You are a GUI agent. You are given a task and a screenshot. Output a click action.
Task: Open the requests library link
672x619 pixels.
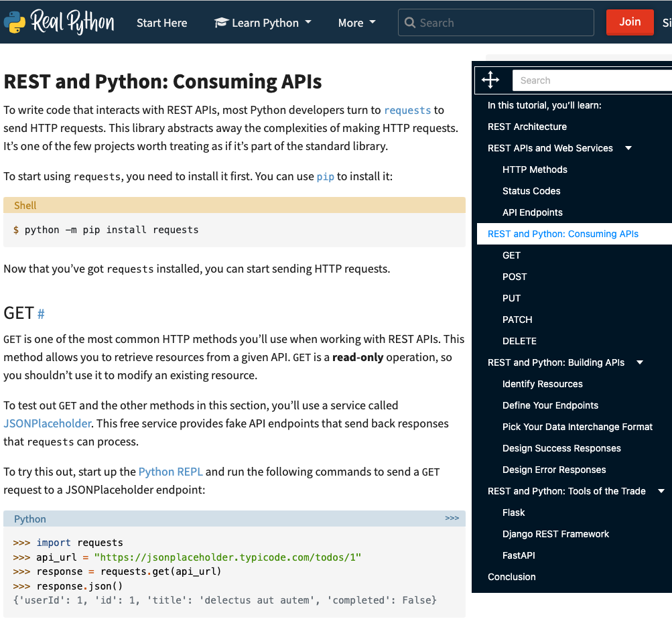point(407,110)
